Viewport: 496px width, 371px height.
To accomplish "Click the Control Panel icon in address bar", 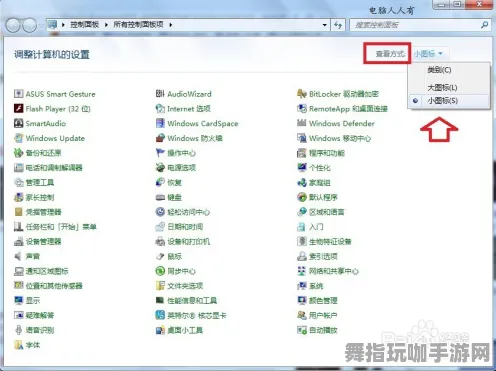I will 52,24.
